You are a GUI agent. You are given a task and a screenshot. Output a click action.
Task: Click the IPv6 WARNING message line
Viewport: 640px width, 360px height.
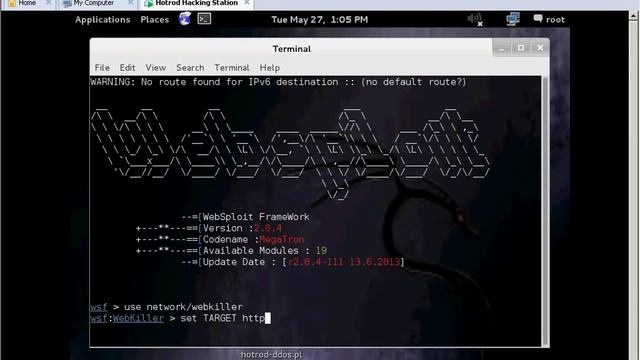(x=278, y=82)
